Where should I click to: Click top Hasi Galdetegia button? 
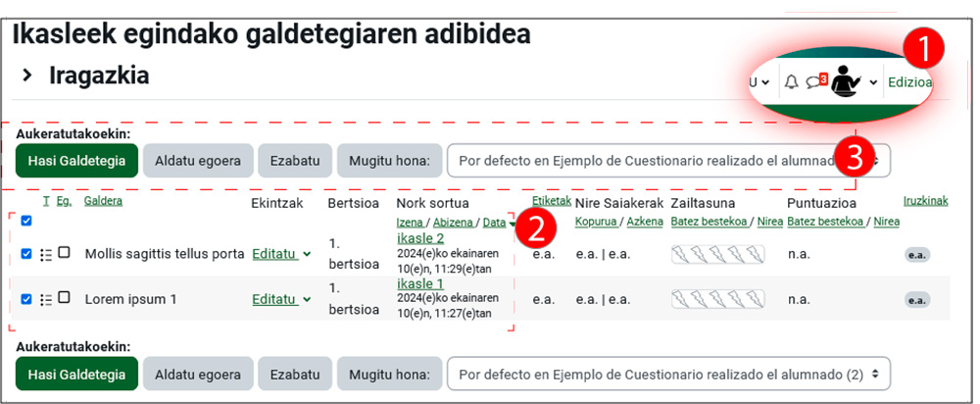point(76,160)
